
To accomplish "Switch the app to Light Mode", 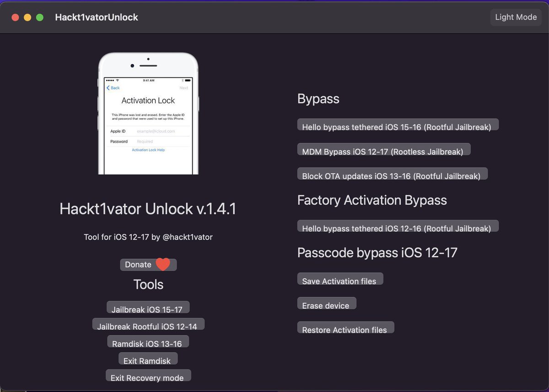I will (516, 17).
